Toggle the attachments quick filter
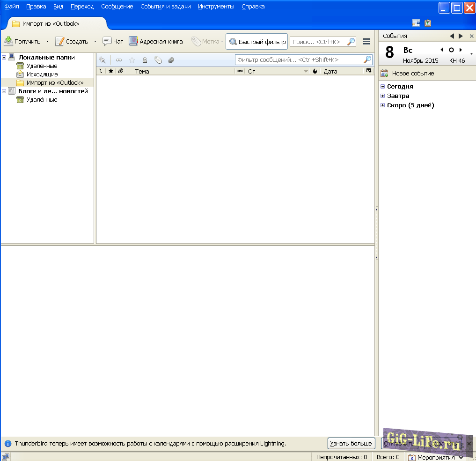 click(171, 60)
